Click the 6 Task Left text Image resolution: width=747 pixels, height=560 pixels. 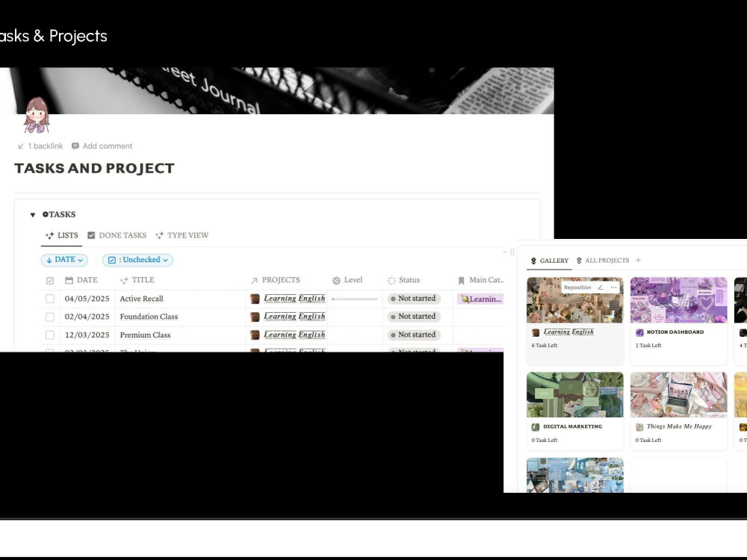[545, 345]
